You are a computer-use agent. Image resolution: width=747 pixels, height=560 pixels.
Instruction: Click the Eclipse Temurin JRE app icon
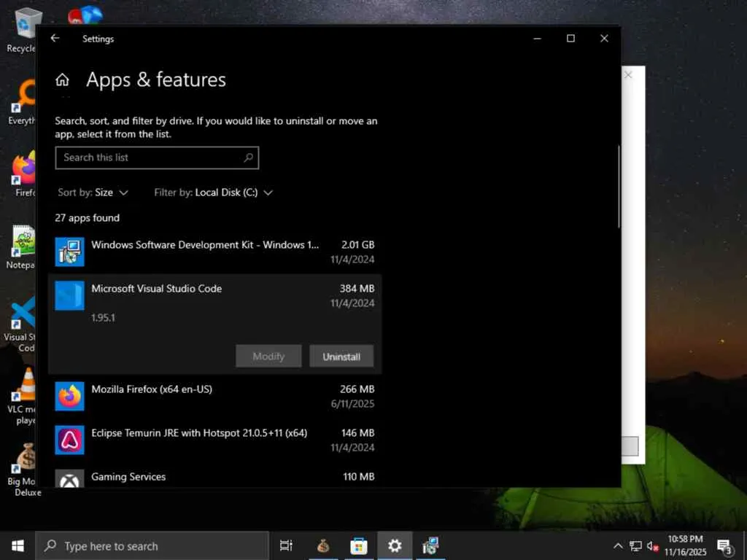(x=69, y=440)
